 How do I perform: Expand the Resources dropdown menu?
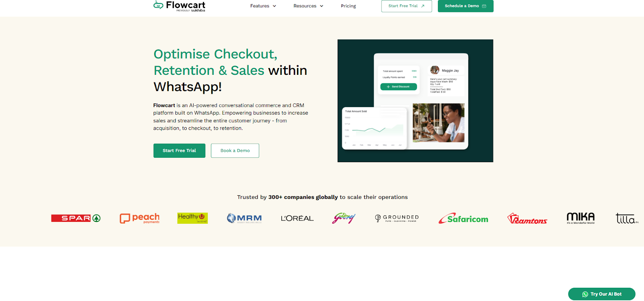tap(308, 6)
